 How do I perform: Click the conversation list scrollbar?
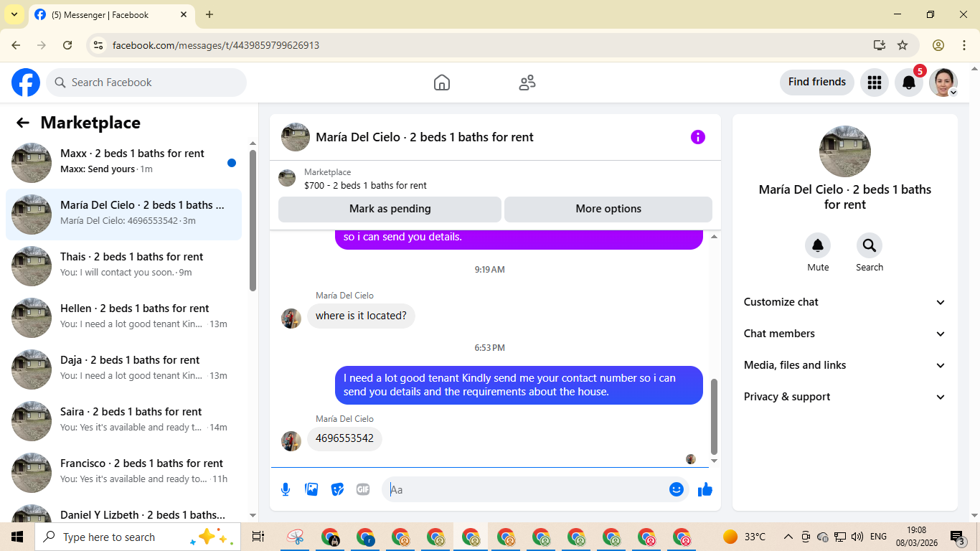[253, 220]
